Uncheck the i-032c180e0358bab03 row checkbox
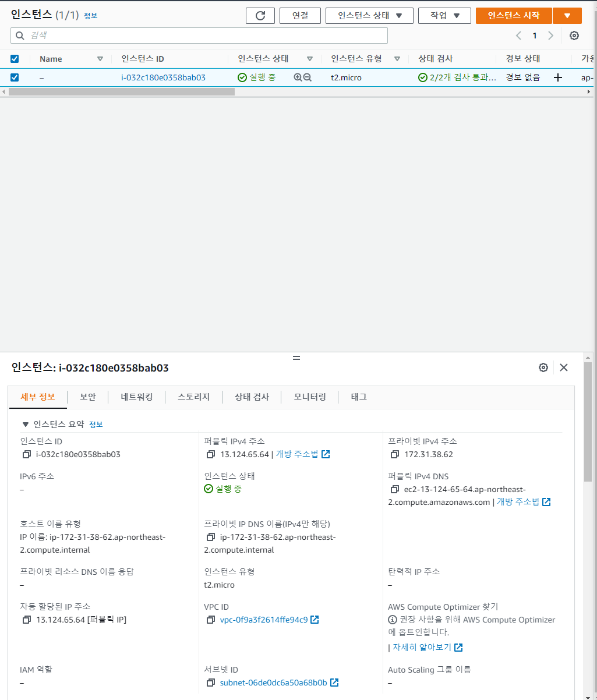The height and width of the screenshot is (700, 597). (15, 77)
